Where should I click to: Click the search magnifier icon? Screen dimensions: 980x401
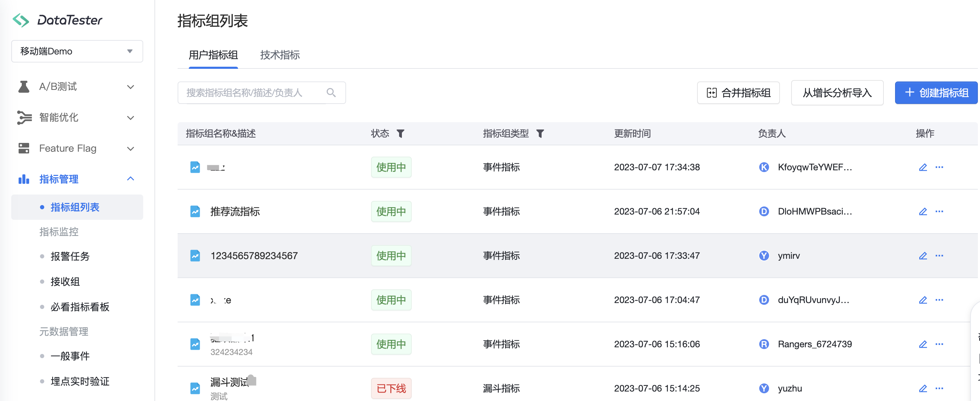(x=331, y=92)
